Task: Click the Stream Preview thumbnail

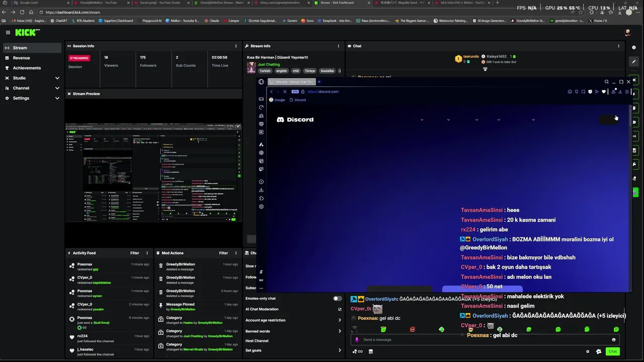Action: click(x=153, y=172)
